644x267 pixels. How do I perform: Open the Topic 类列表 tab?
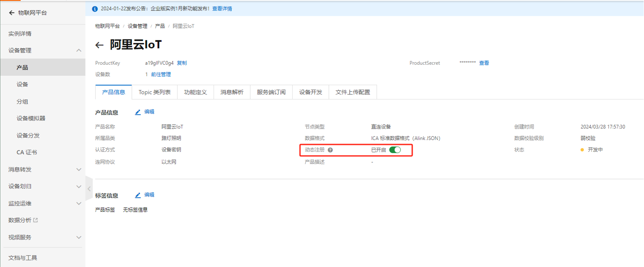pos(154,92)
